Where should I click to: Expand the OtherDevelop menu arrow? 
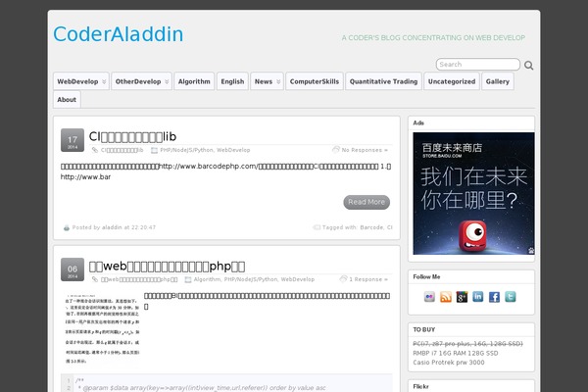coord(167,81)
